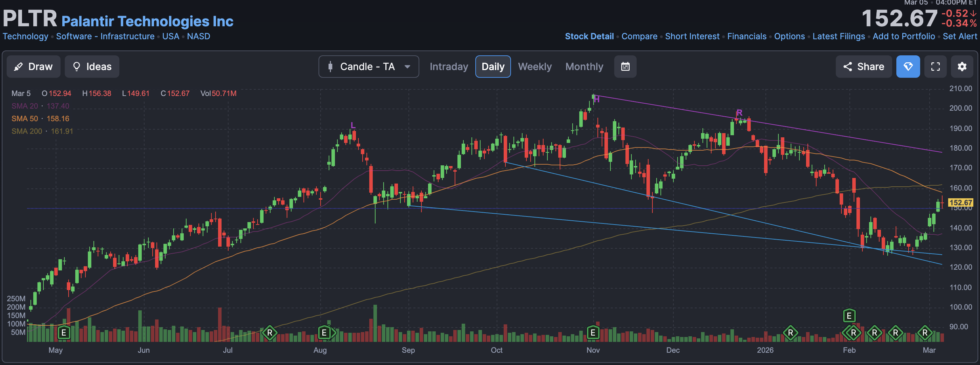
Task: Open the Draw tool
Action: (x=34, y=67)
